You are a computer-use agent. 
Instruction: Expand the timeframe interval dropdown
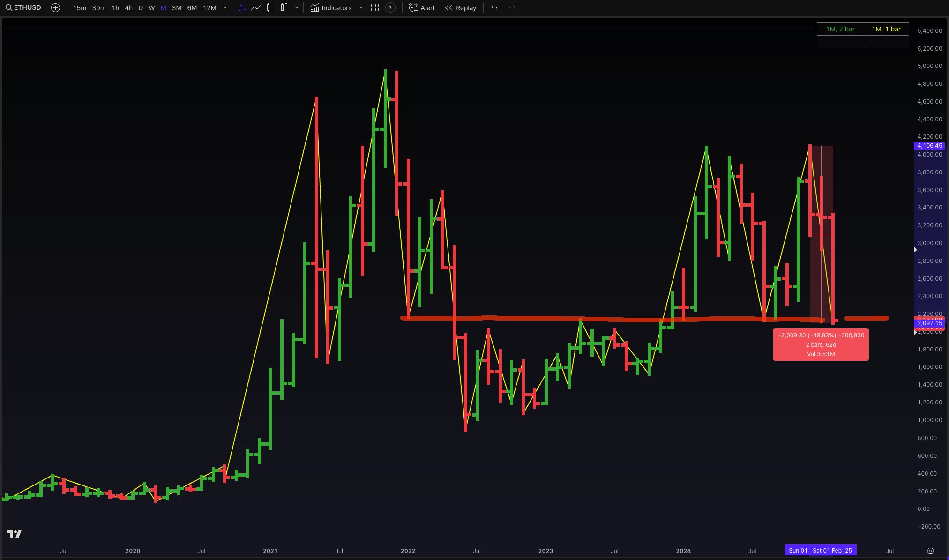click(x=225, y=7)
